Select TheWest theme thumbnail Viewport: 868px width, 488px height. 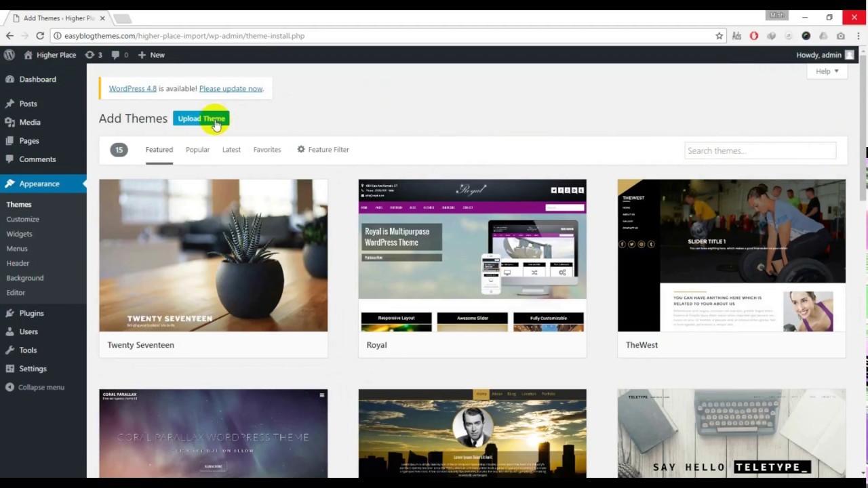point(732,256)
